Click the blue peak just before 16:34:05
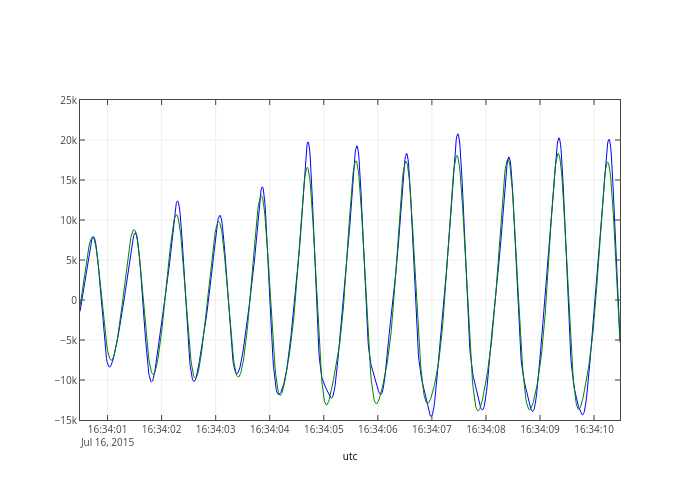700x500 pixels. click(x=308, y=142)
